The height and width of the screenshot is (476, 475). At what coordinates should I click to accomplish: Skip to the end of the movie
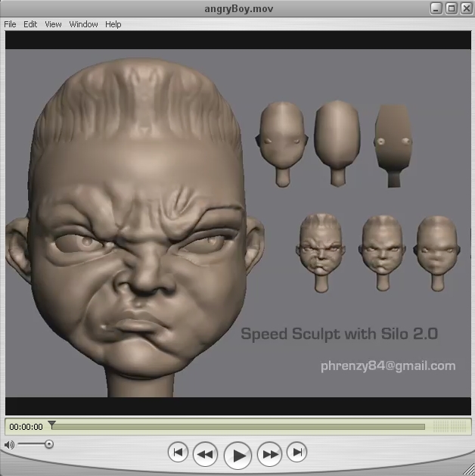tap(297, 452)
